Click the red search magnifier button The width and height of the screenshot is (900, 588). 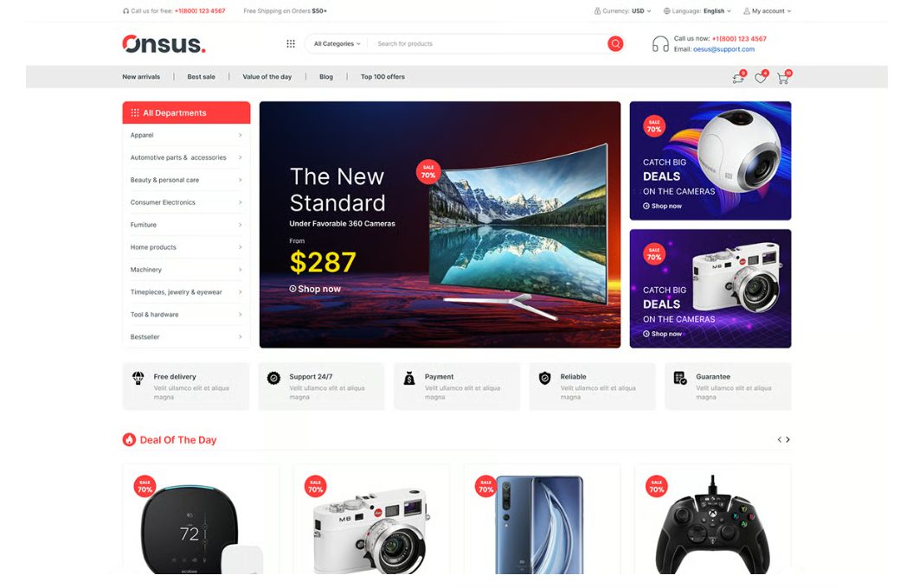[x=615, y=43]
